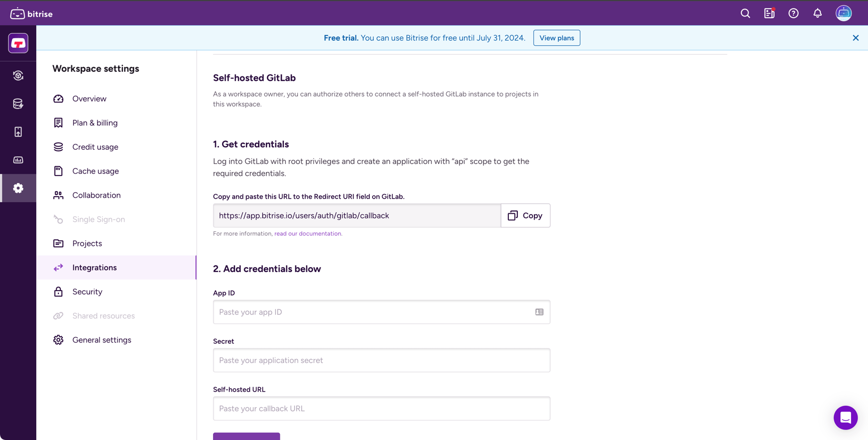Click the Cache usage icon
868x440 pixels.
tap(58, 171)
